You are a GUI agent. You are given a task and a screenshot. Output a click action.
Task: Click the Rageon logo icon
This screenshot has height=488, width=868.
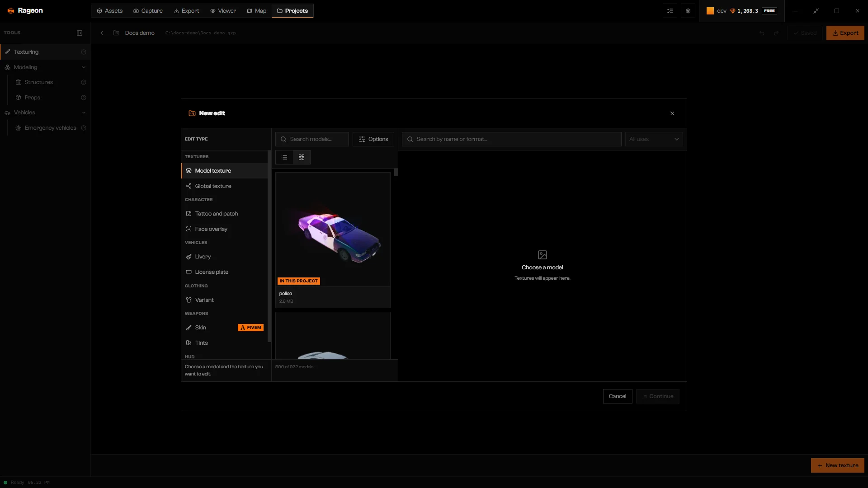(x=11, y=11)
